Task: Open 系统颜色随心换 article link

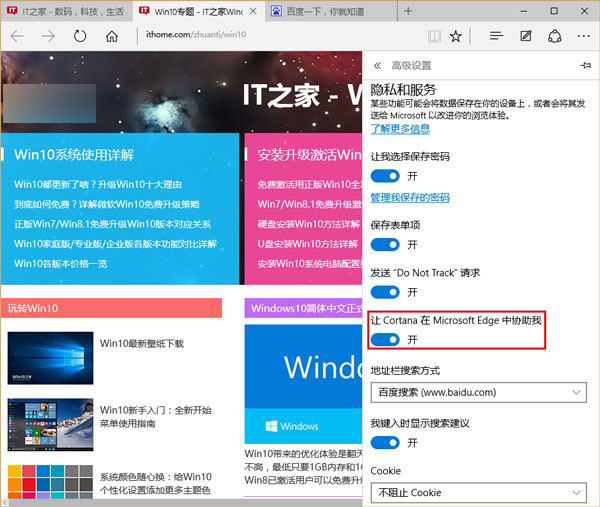Action: 155,483
